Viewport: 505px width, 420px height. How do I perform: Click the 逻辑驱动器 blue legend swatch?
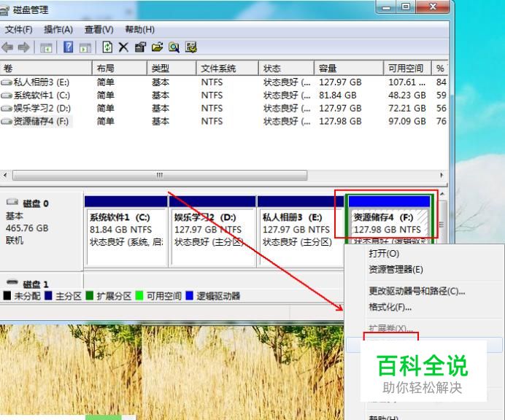click(x=190, y=295)
